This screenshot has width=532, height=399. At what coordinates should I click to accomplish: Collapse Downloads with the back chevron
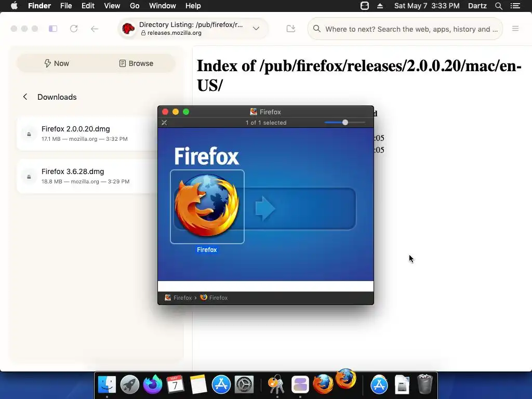pos(25,97)
